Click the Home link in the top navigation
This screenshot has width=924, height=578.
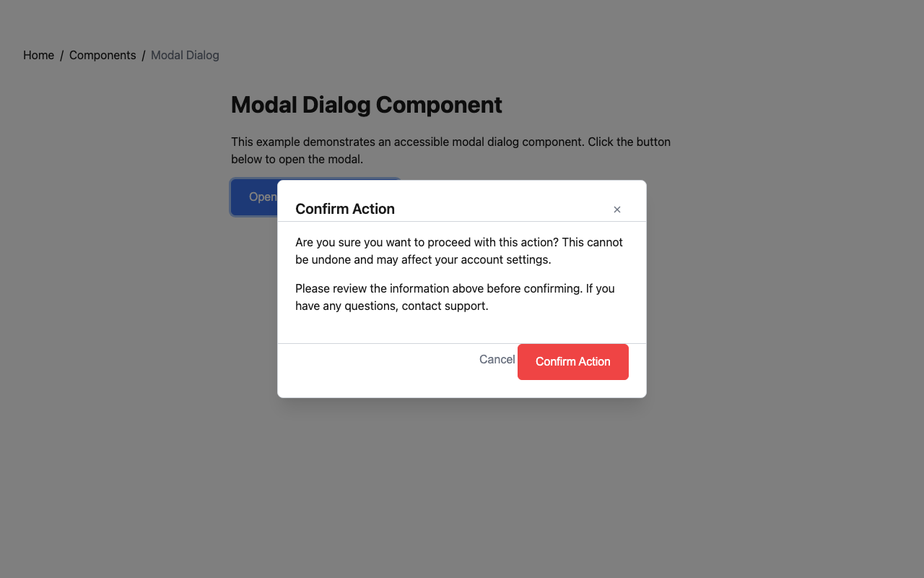pyautogui.click(x=38, y=55)
